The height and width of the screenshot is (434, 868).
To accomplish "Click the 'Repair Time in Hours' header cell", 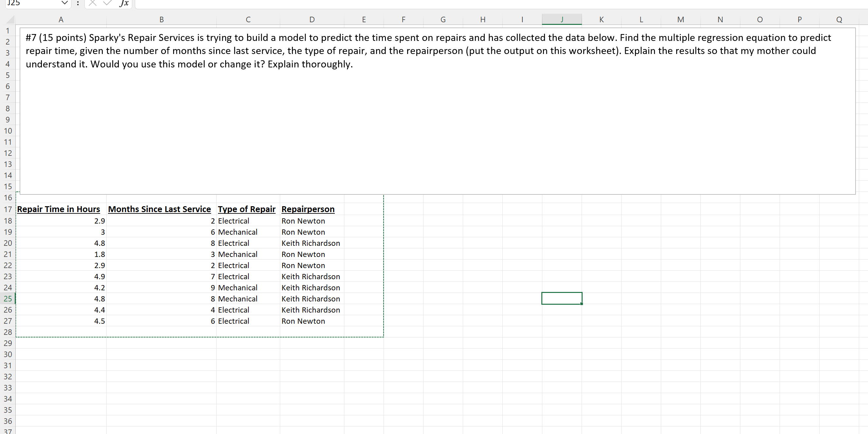I will [x=59, y=209].
